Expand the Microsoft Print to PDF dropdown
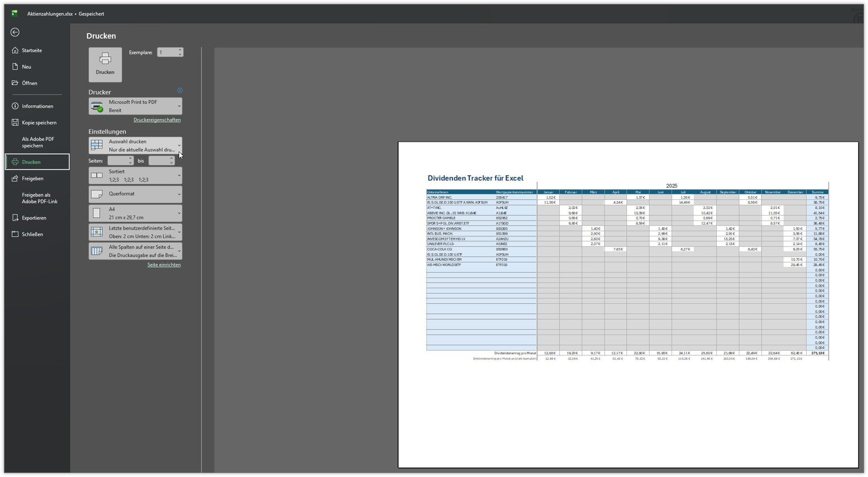The height and width of the screenshot is (477, 868). tap(135, 106)
